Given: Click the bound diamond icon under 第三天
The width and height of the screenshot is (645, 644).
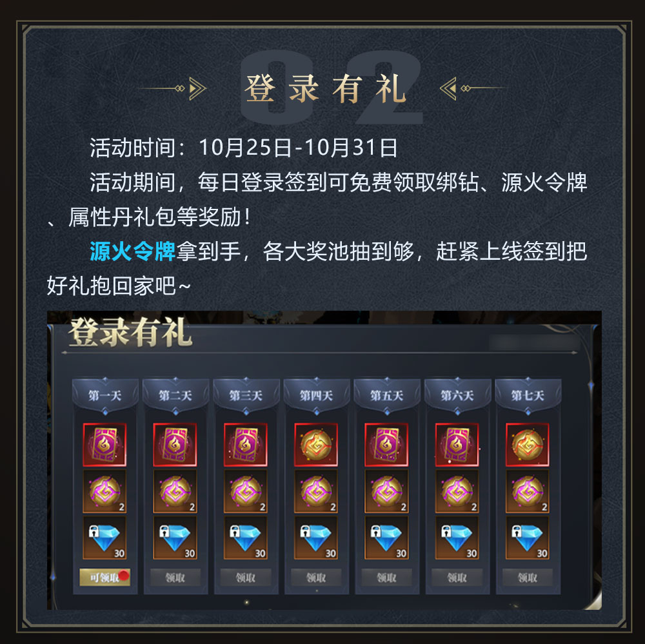Looking at the screenshot, I should 246,538.
